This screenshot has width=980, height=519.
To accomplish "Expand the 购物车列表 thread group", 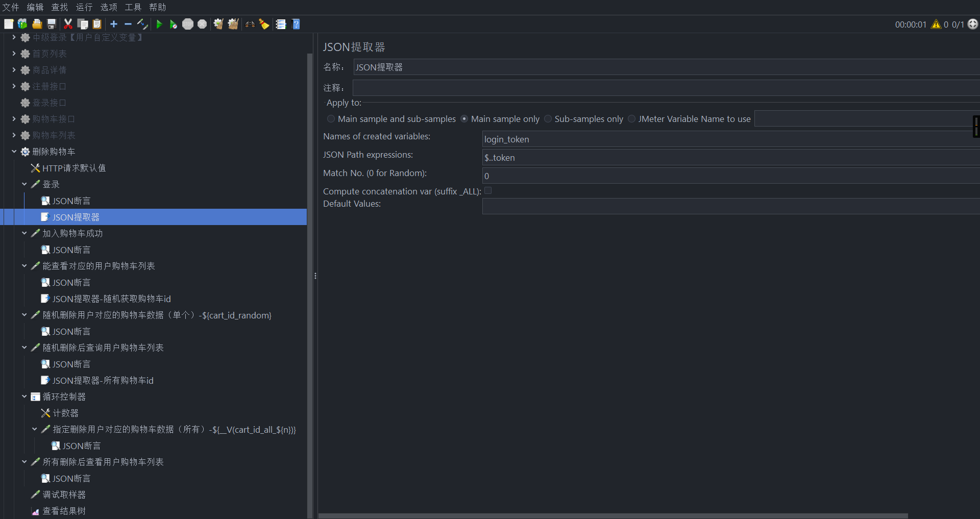I will tap(14, 135).
